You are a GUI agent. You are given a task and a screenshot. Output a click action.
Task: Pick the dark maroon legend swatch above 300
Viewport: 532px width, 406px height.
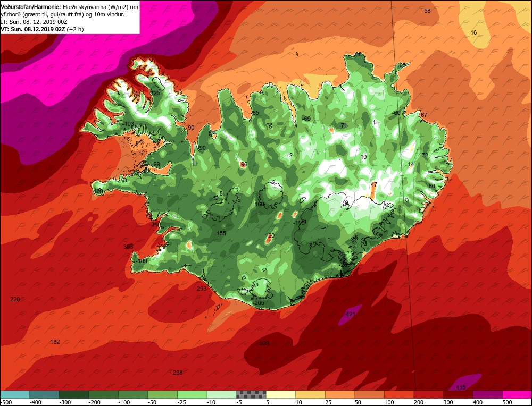pos(458,394)
